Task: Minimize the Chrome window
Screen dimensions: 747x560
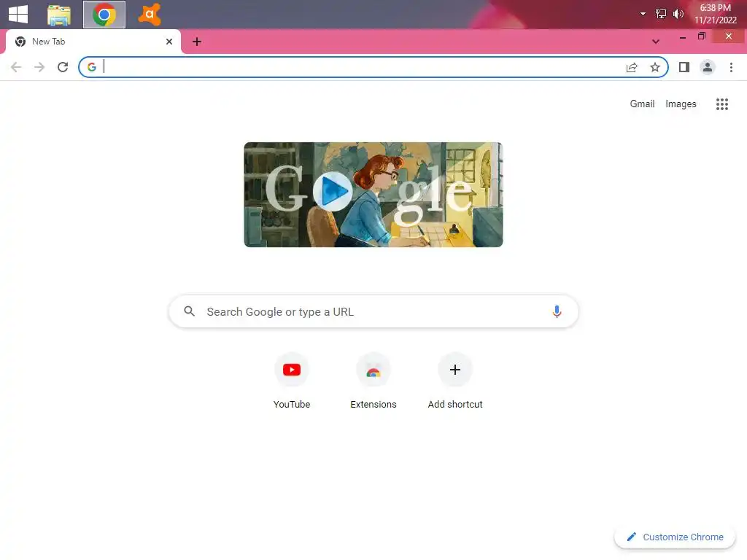Action: 683,36
